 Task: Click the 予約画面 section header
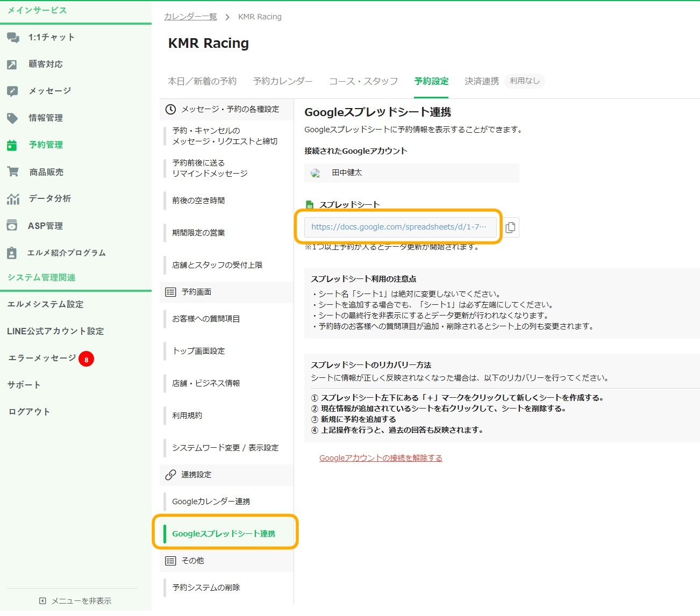227,292
